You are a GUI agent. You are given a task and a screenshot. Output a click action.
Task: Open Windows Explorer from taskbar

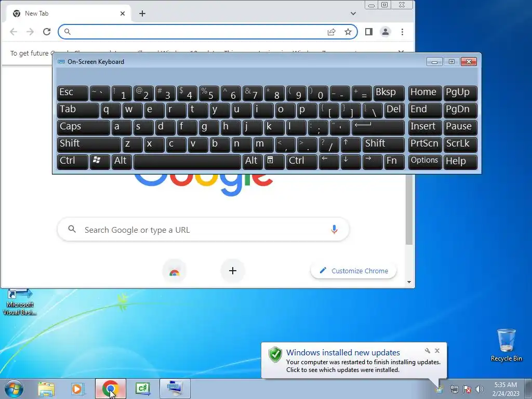point(46,389)
